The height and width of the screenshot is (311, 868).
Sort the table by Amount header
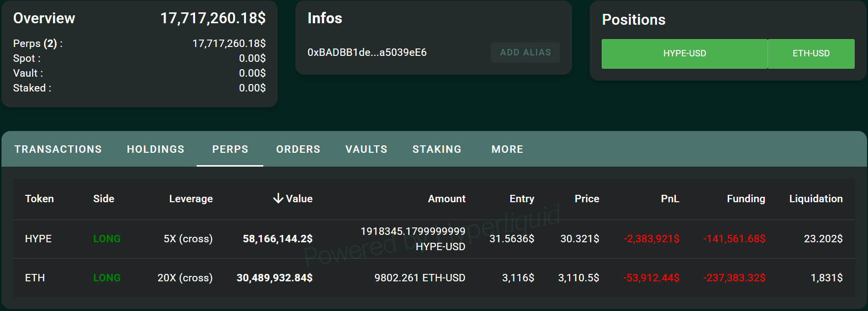446,199
